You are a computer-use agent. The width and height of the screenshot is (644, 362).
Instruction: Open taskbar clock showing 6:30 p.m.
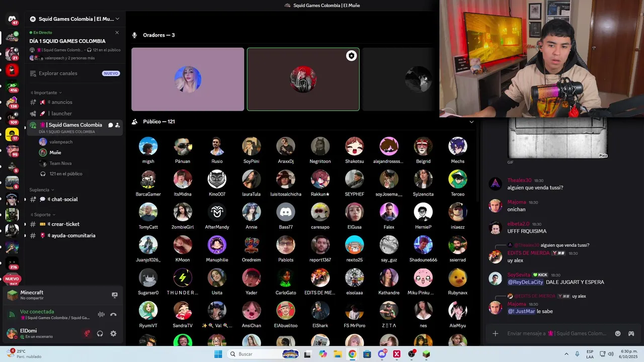coord(629,354)
